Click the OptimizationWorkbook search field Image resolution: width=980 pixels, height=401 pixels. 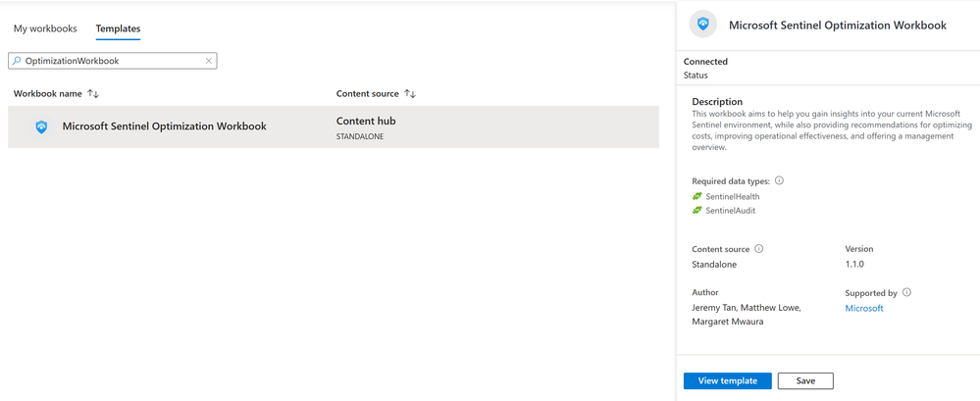coord(113,61)
